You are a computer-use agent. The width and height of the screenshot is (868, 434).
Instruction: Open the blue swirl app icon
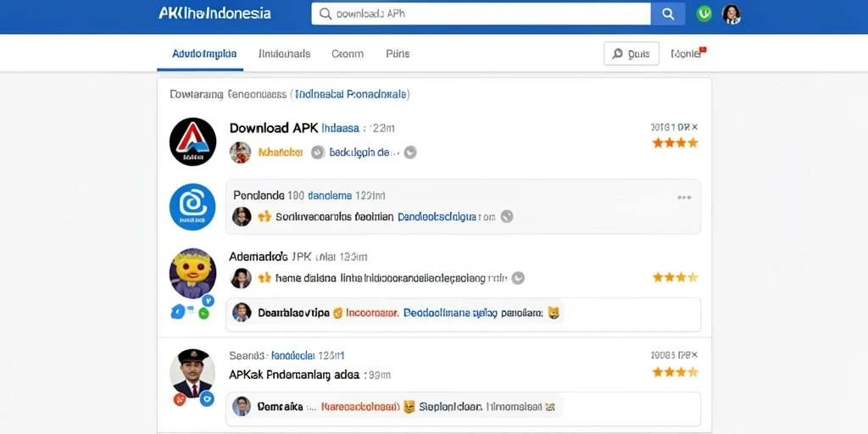(x=192, y=207)
